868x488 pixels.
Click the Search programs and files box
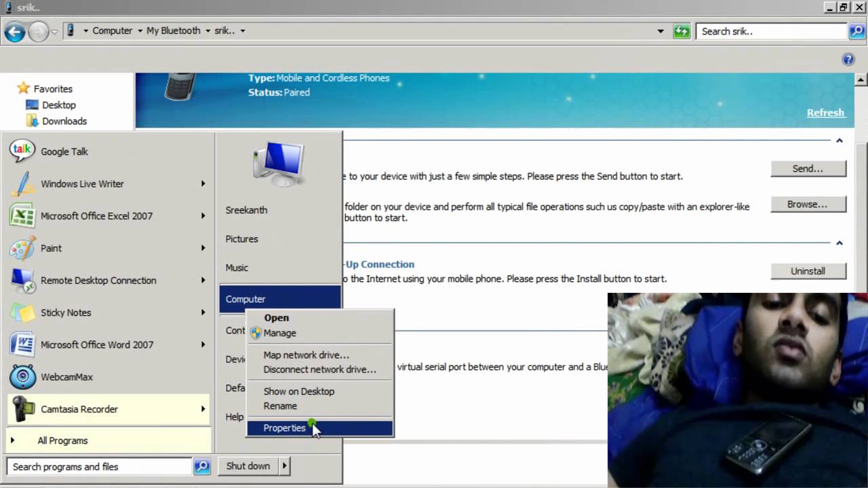tap(99, 466)
